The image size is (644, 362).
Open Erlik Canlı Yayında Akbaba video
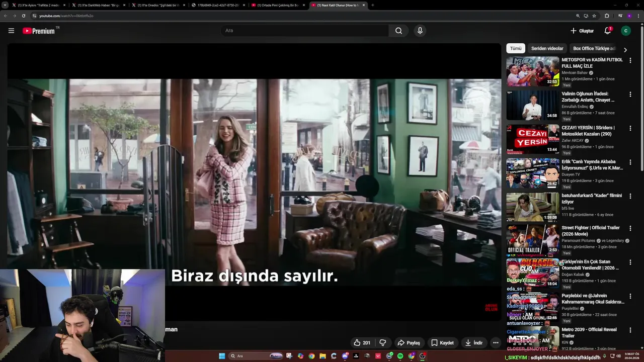592,165
